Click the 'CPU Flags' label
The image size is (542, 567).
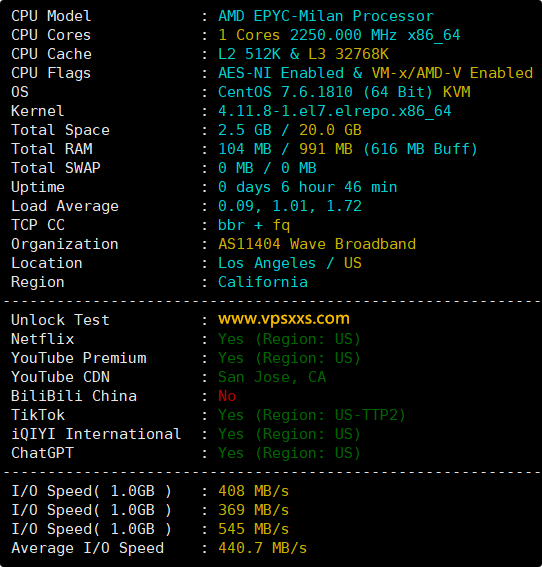coord(51,74)
